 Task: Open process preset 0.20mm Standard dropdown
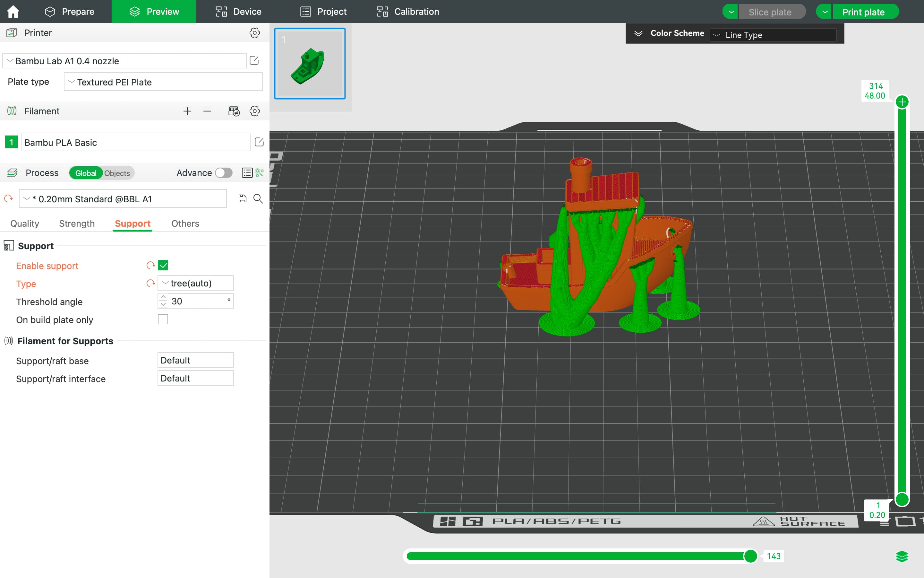tap(123, 199)
